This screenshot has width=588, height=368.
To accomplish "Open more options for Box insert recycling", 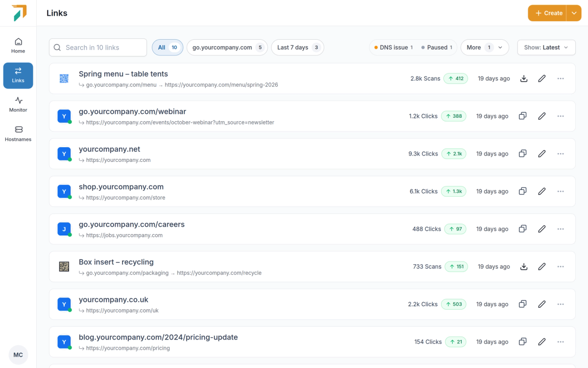I will 561,266.
